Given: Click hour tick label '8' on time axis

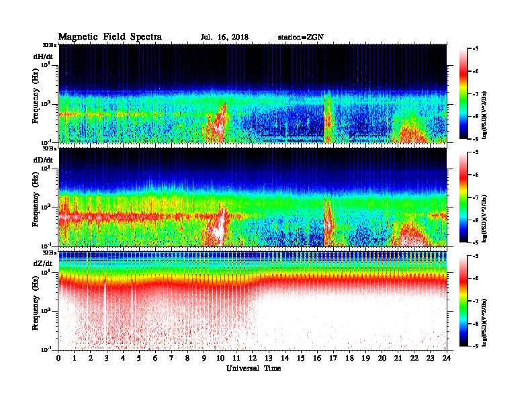Looking at the screenshot, I should [x=187, y=359].
